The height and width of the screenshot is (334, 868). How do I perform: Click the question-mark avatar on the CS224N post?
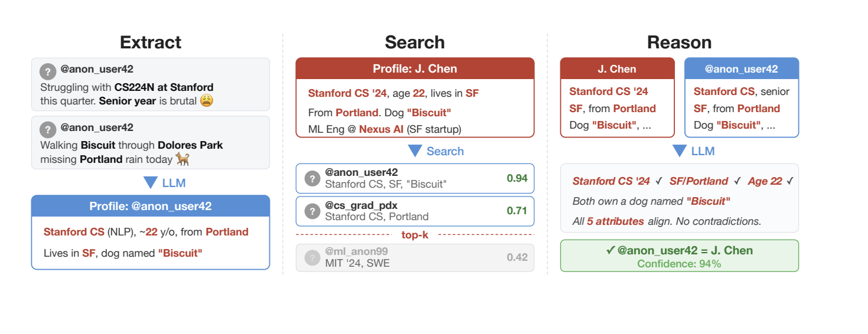click(48, 72)
